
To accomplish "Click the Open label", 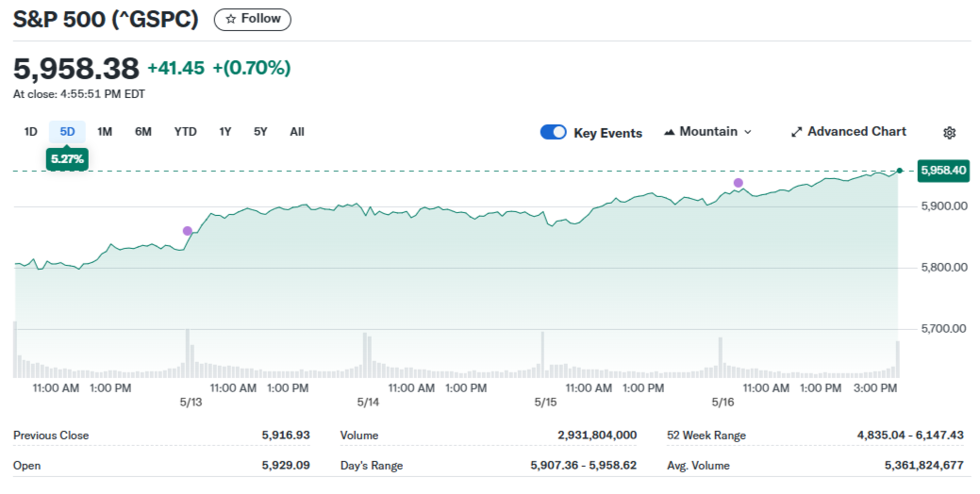I will point(26,466).
